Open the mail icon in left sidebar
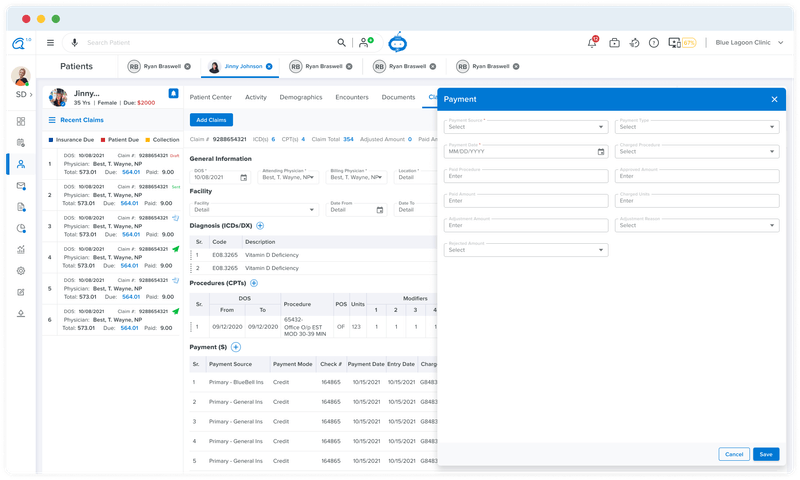Screen dimensions: 800x480 [21, 186]
